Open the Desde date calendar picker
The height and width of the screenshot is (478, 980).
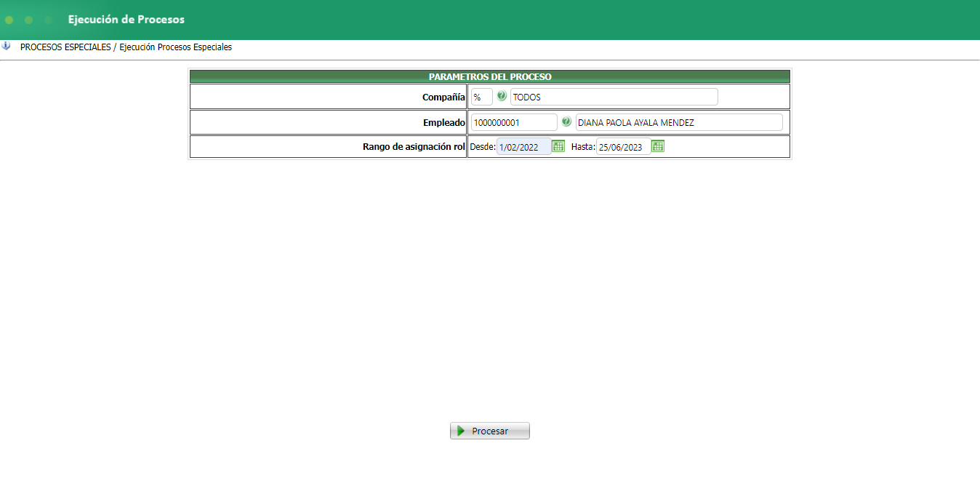coord(558,146)
